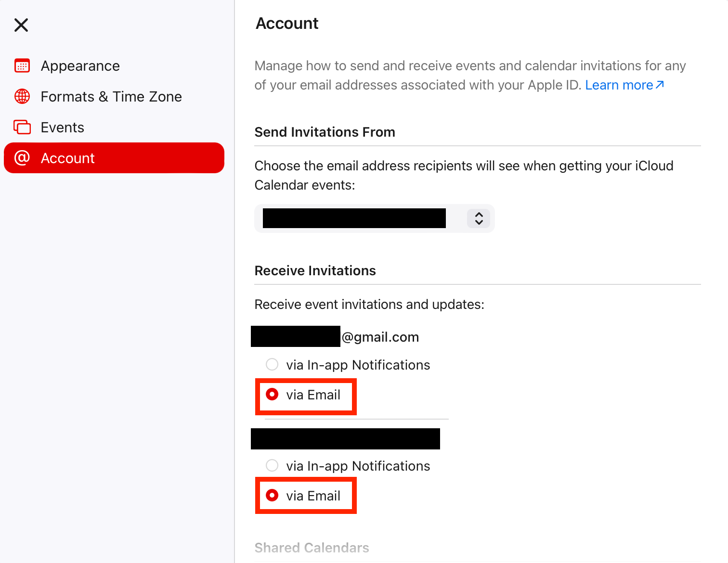The image size is (728, 563).
Task: Open Formats & Time Zone settings
Action: click(114, 97)
